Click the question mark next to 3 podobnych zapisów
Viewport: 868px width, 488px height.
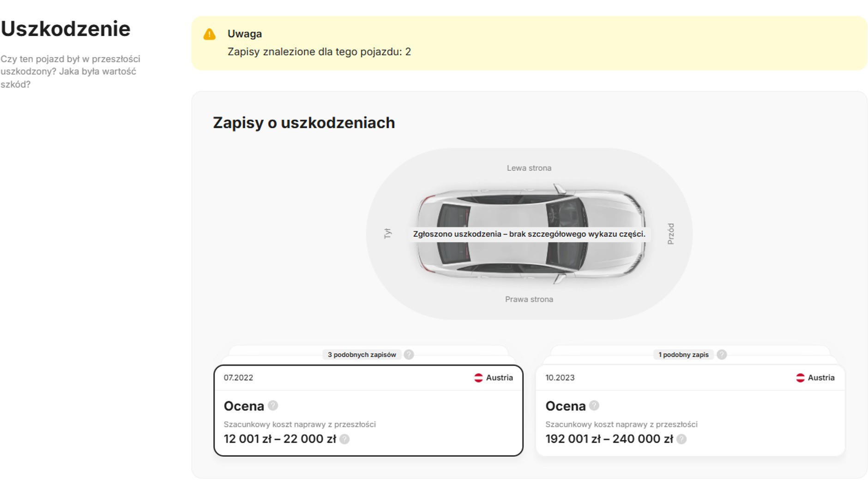click(x=410, y=355)
